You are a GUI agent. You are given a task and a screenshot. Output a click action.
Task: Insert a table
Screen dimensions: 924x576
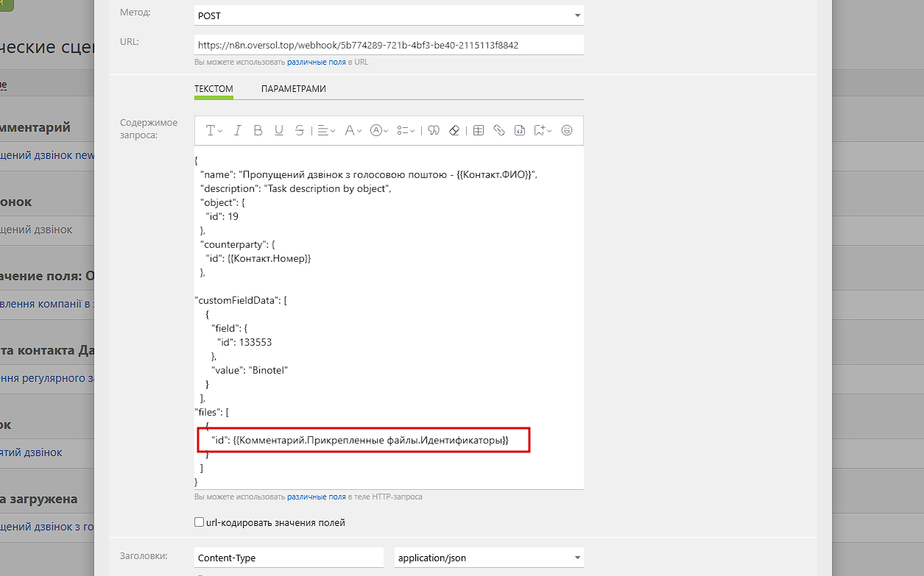pyautogui.click(x=479, y=130)
